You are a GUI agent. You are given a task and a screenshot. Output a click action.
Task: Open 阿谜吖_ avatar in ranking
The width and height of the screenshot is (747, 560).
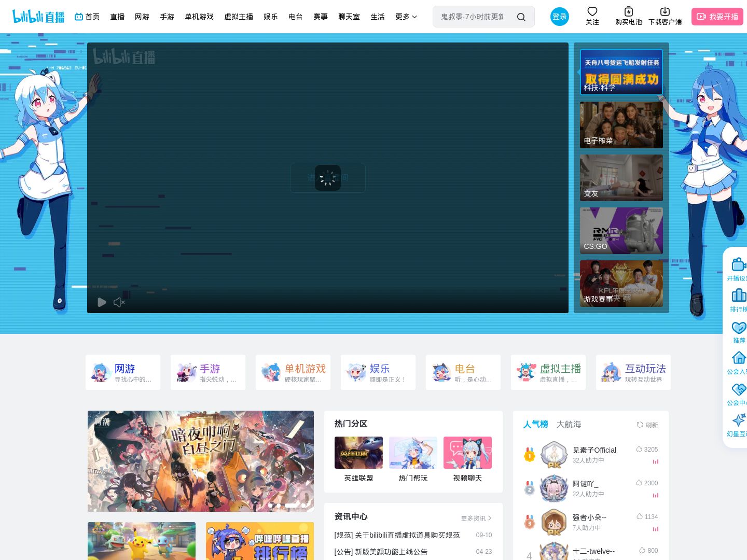[554, 488]
